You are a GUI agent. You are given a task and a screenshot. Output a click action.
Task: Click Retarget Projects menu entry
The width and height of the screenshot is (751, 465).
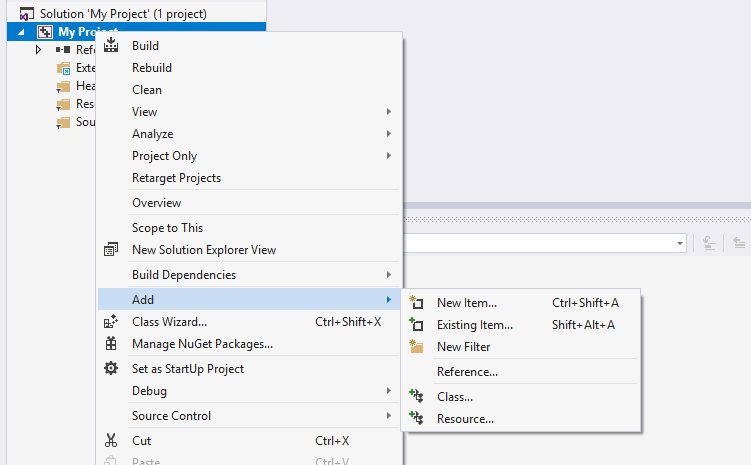pyautogui.click(x=176, y=178)
